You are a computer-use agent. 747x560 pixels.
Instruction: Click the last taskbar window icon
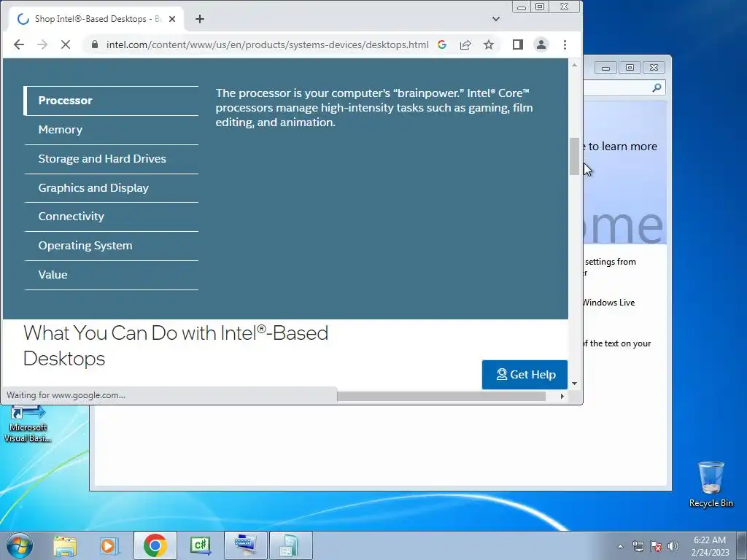[x=290, y=545]
